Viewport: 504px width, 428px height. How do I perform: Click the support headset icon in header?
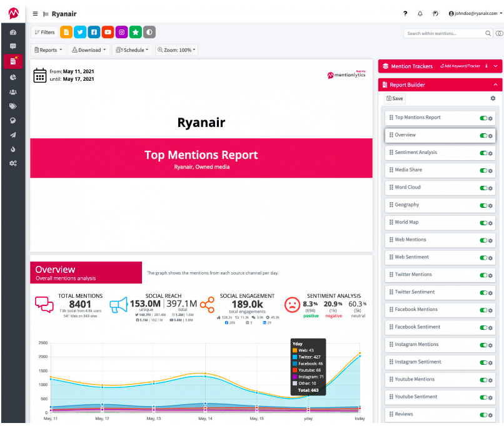coord(435,14)
